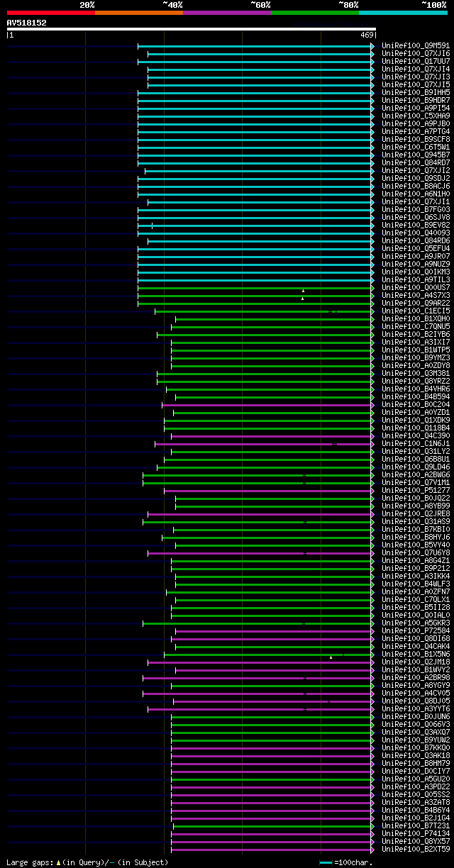Open hit UniRef100_Q7XJI5
Image resolution: width=454 pixels, height=868 pixels.
tap(416, 85)
